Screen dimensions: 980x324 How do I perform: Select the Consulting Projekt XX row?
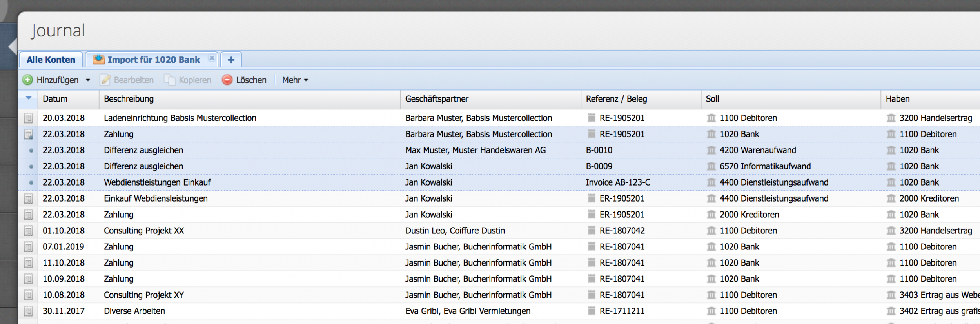click(x=144, y=231)
